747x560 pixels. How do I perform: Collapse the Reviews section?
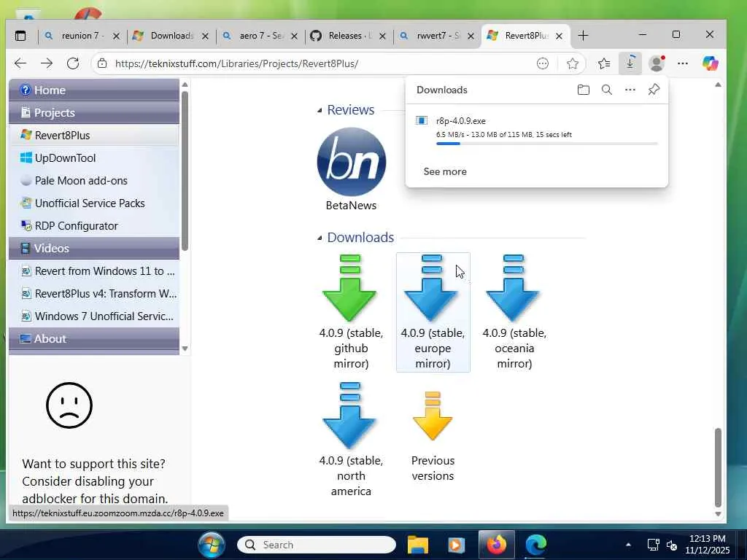point(320,110)
